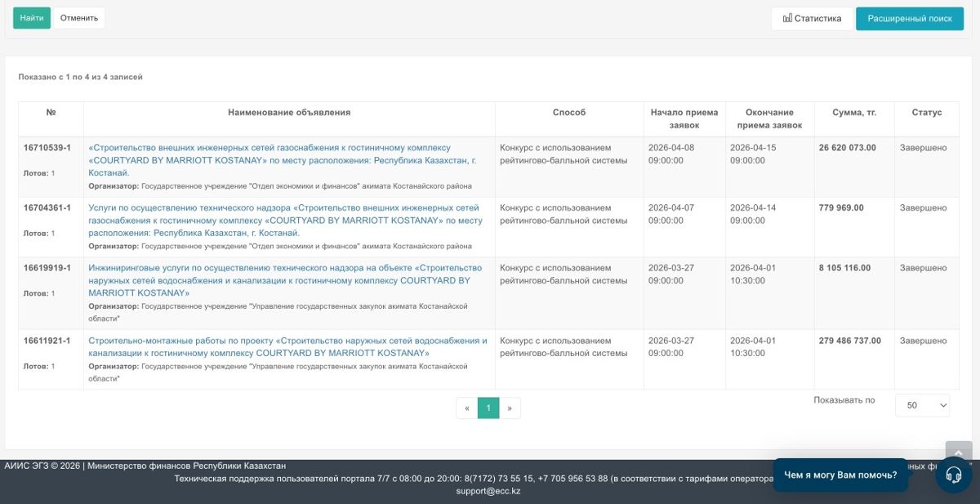Go to previous page « arrow
The height and width of the screenshot is (504, 980).
[466, 408]
